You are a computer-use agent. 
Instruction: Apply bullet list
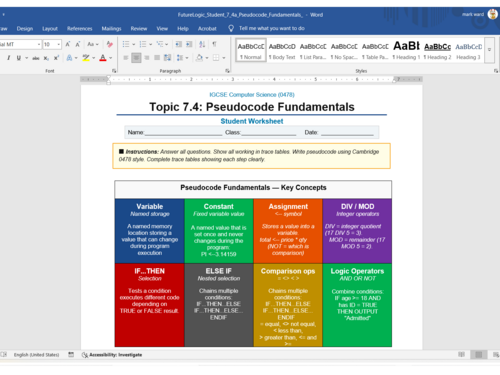126,44
